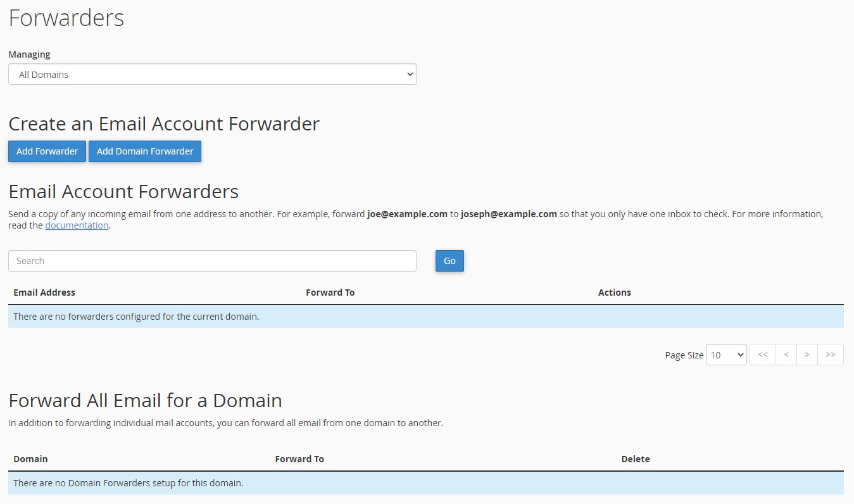Click Go to run the search
Screen dimensions: 854x504
[449, 261]
